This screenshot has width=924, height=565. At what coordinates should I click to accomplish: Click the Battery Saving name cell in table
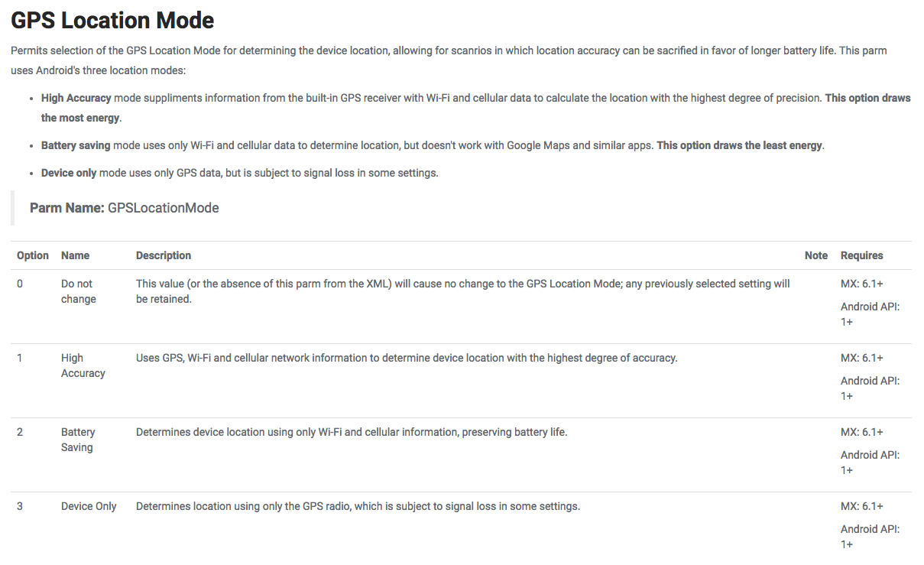click(x=78, y=440)
